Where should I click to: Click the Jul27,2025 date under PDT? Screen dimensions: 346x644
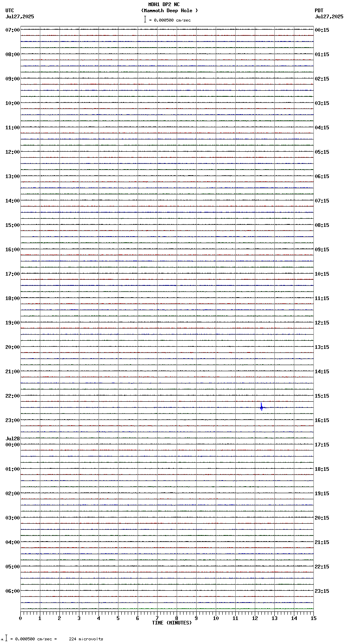[x=329, y=17]
